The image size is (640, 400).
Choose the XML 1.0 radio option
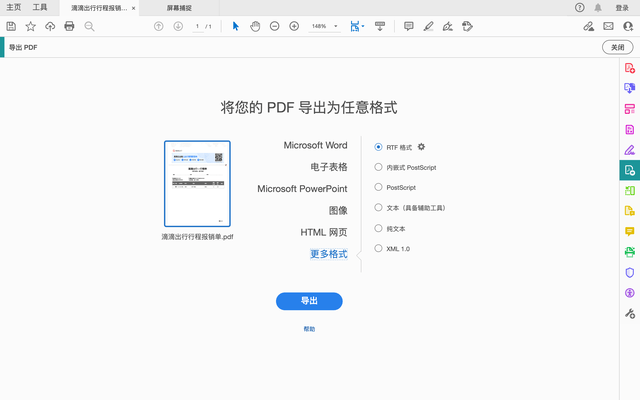point(378,248)
